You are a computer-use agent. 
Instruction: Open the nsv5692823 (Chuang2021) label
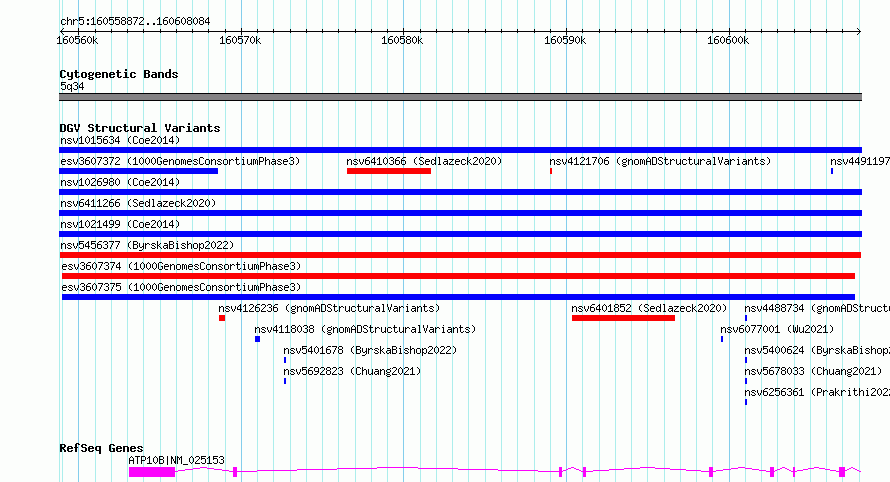(352, 371)
